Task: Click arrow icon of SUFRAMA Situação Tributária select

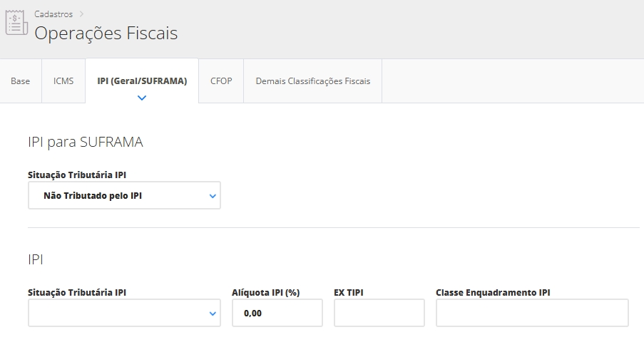Action: click(213, 196)
